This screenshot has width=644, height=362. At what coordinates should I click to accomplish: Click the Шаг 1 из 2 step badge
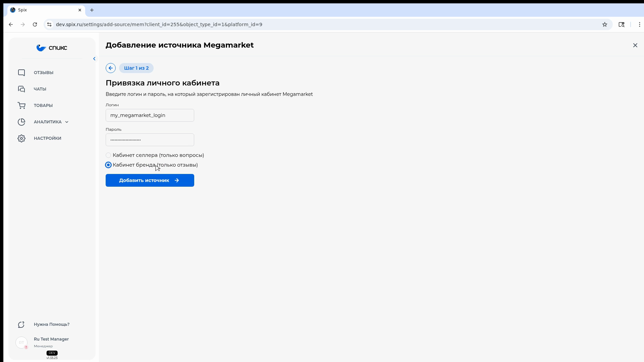pos(136,68)
